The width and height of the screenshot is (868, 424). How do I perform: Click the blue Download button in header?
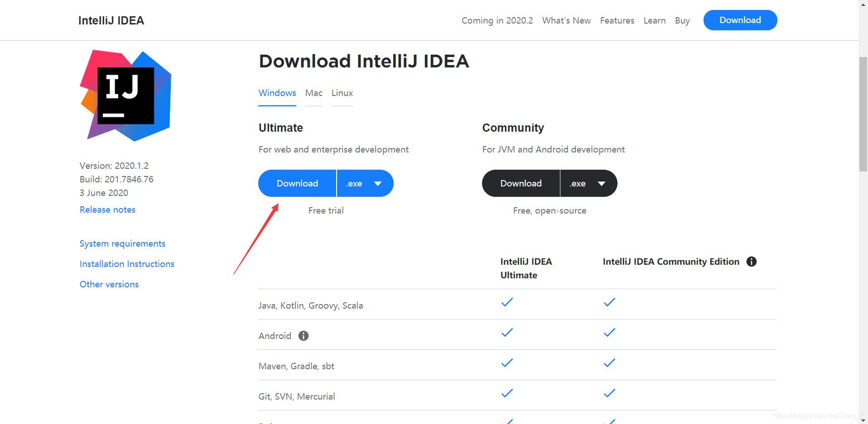740,20
